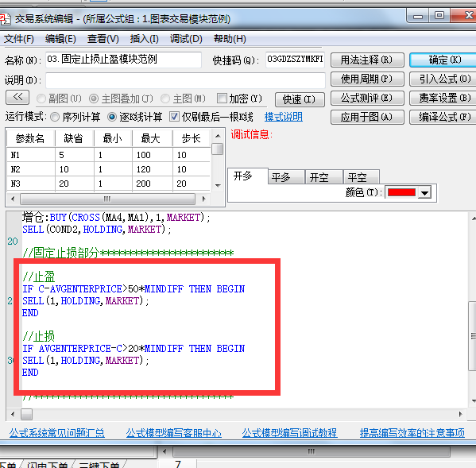Click parameter table scroll-up arrow
The image size is (476, 468).
coord(218,136)
